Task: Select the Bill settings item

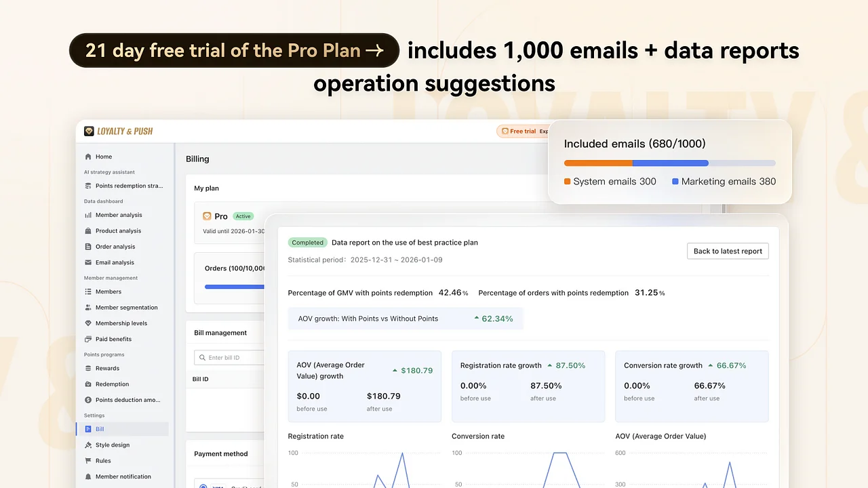Action: point(100,429)
